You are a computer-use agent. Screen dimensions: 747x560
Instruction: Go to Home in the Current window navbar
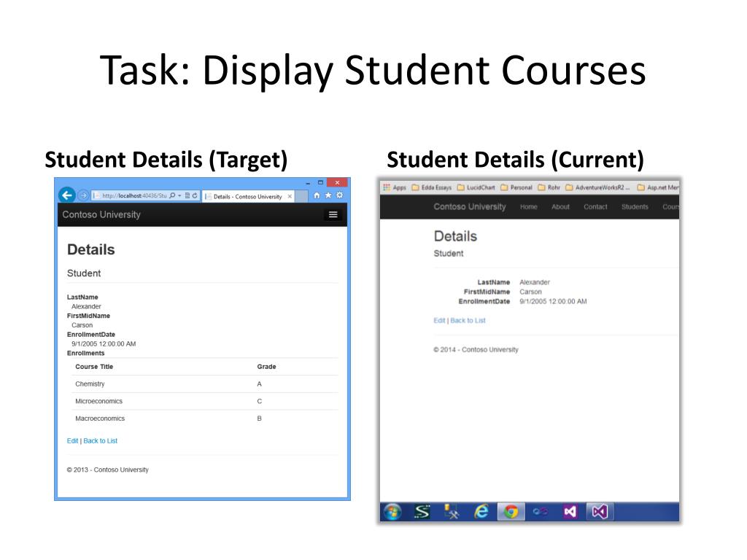529,206
